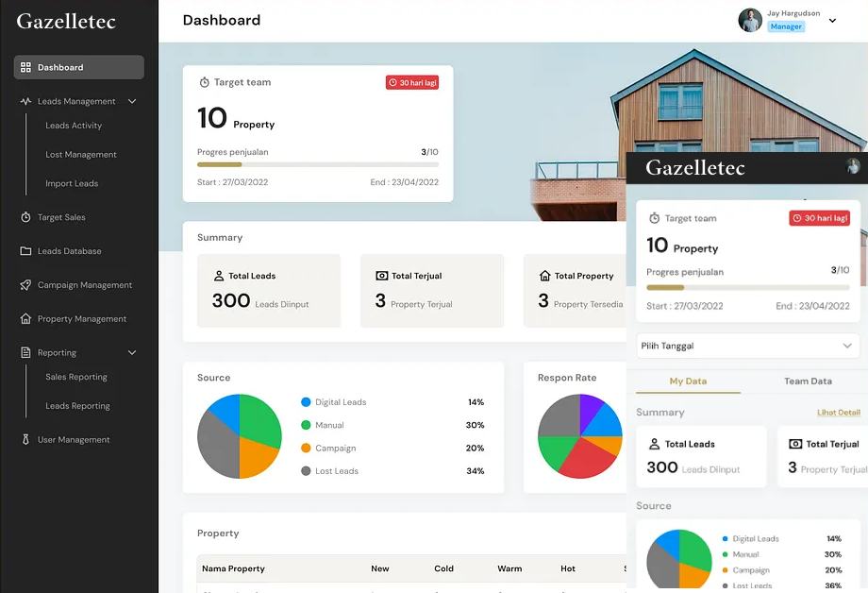Click the Reporting document icon
Screen dimensions: 868x593
tap(25, 353)
